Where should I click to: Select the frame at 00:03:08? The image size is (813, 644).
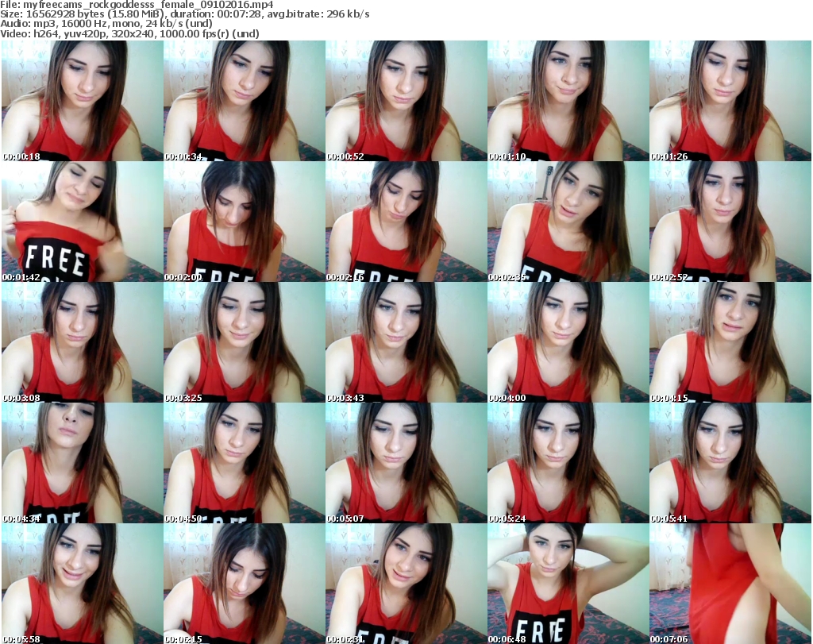click(x=83, y=342)
